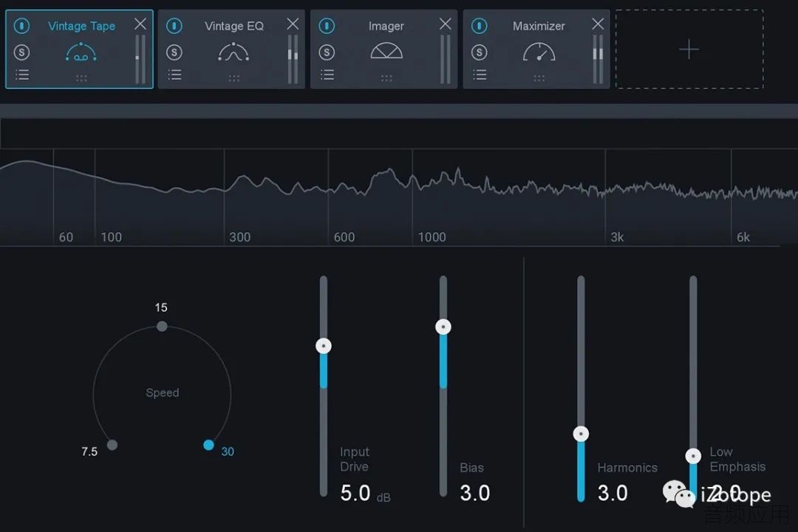Adjust the Maximizer module gain meter
The image size is (798, 532).
click(x=598, y=59)
